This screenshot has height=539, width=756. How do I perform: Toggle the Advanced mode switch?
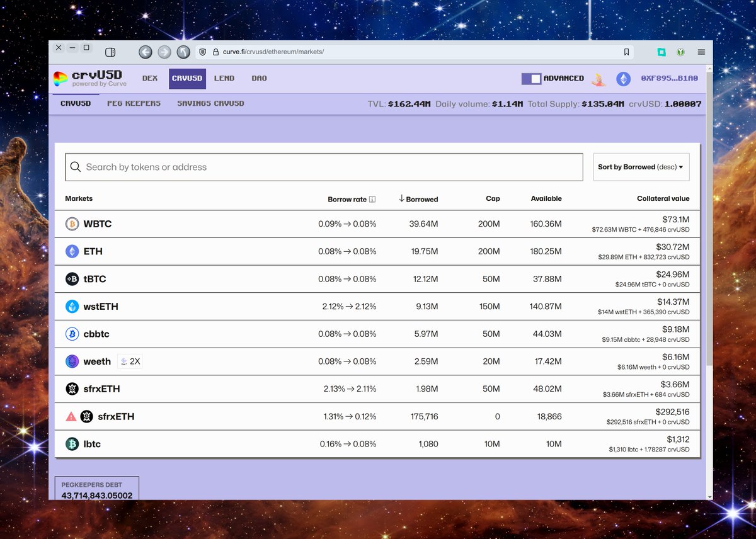[x=532, y=79]
